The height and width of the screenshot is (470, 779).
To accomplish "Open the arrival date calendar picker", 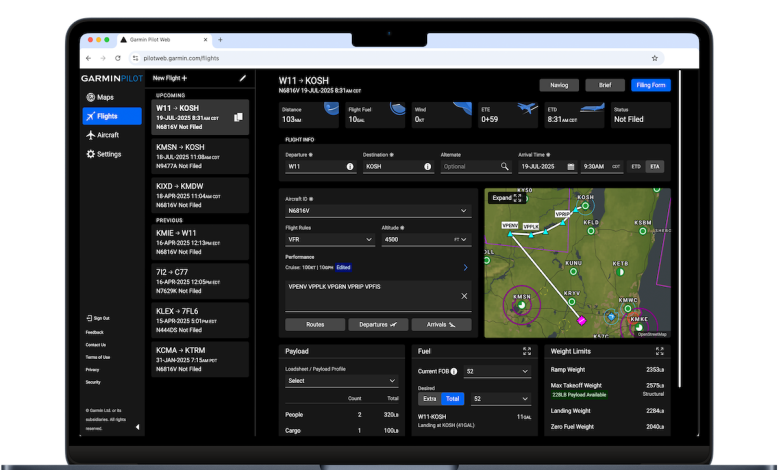I will (571, 166).
